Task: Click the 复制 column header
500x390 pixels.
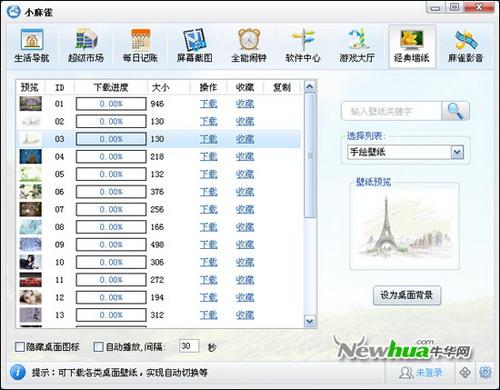Action: (x=282, y=87)
